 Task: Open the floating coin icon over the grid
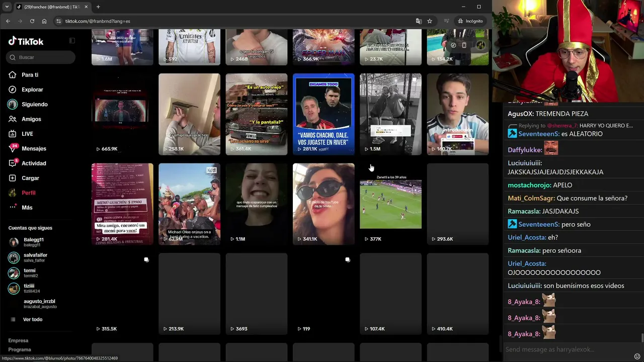(453, 45)
